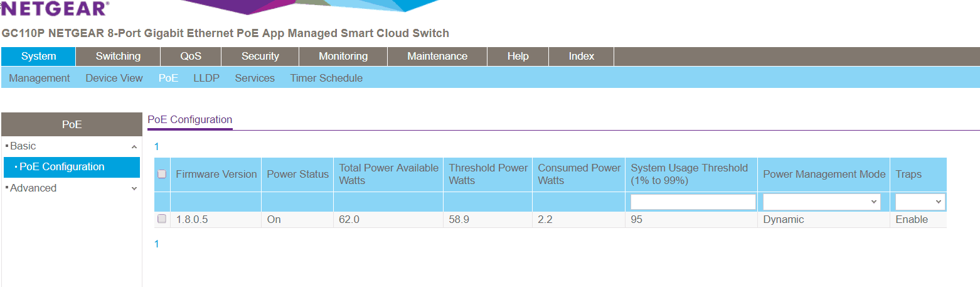Click page 1 link above the table

(157, 146)
